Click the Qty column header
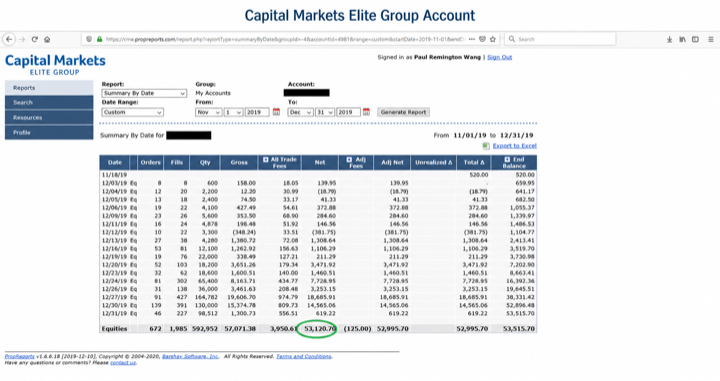Image resolution: width=720 pixels, height=381 pixels. point(205,162)
